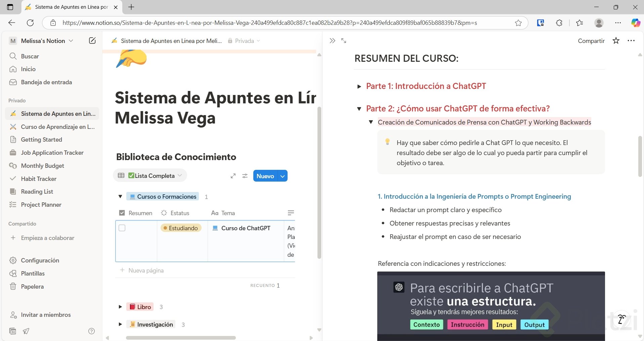Viewport: 644px width, 341px height.
Task: Expand Parte 1: Introducción a ChatGPT
Action: click(359, 87)
